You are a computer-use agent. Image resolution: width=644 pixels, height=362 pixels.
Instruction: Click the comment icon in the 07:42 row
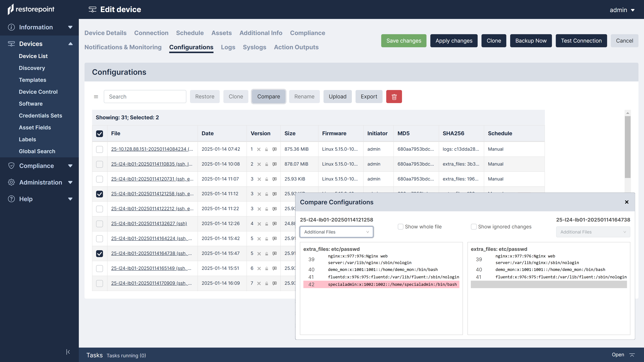pyautogui.click(x=275, y=149)
